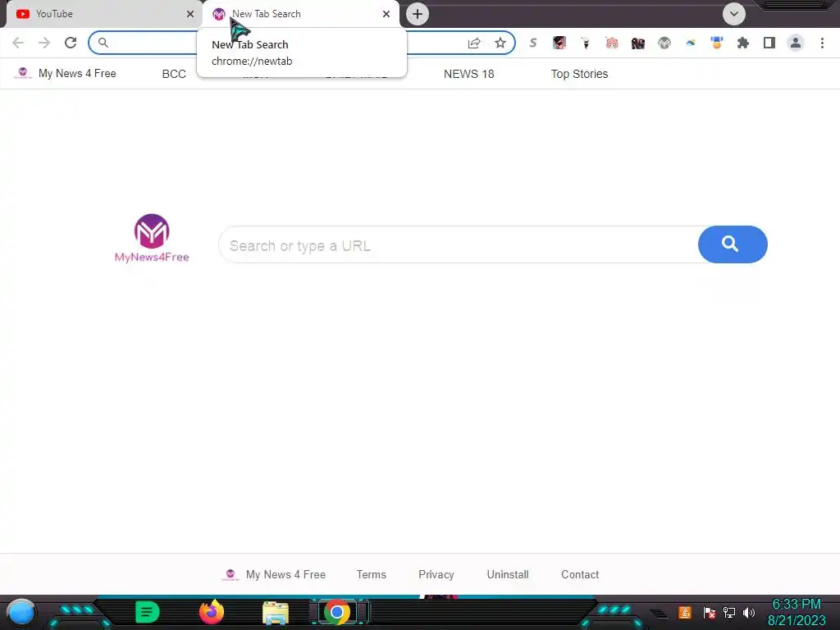
Task: Click My News 4 Free top link
Action: pyautogui.click(x=66, y=73)
